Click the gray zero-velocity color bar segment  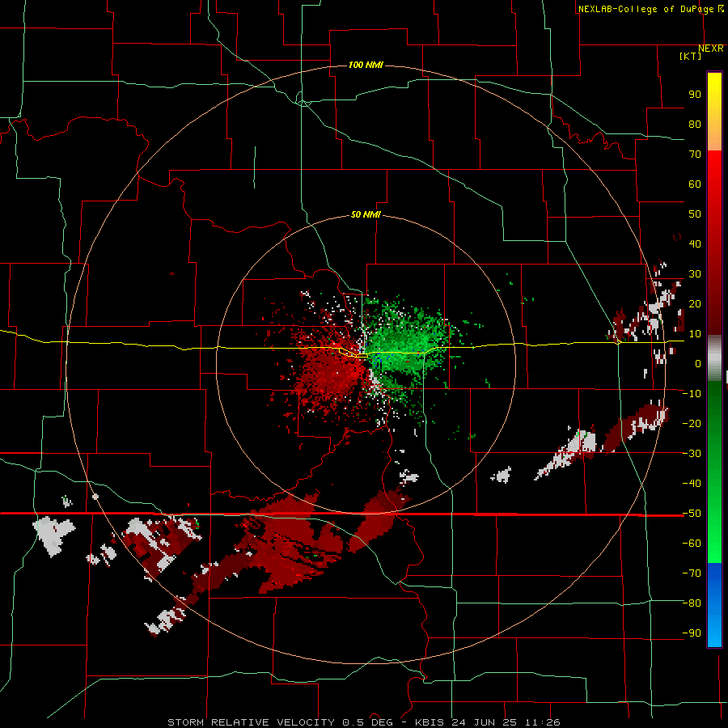(714, 358)
